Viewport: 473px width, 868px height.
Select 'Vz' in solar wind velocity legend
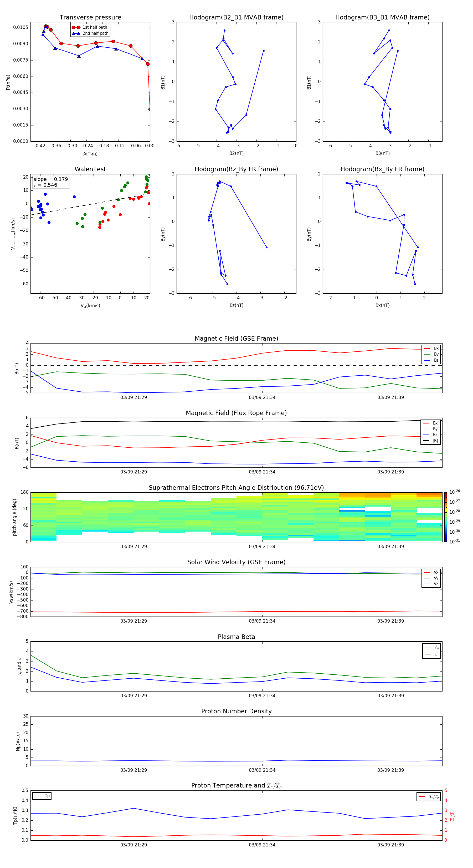point(431,584)
